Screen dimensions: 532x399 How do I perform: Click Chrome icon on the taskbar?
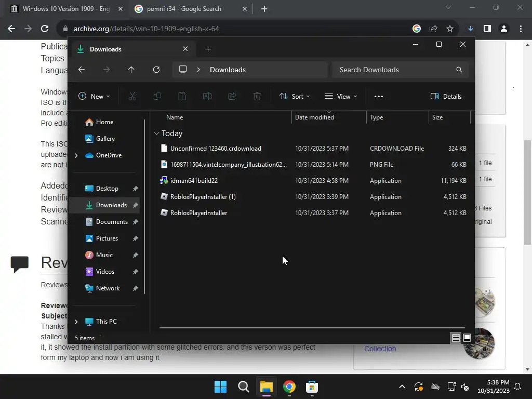coord(289,387)
